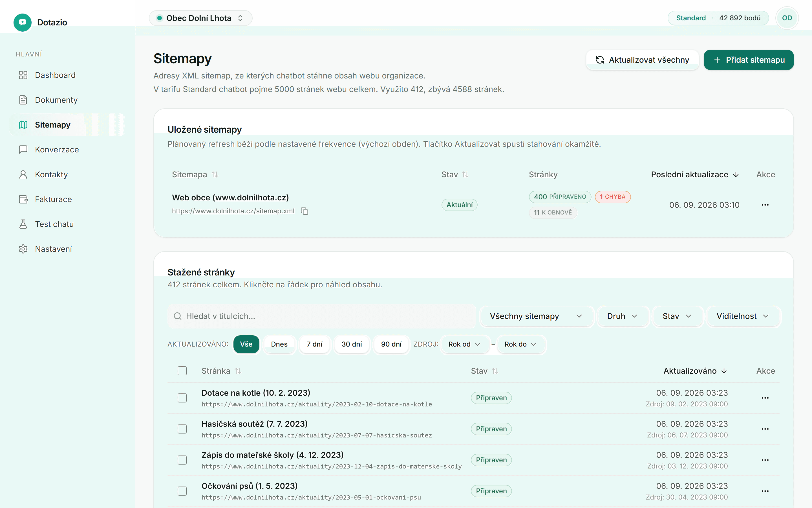
Task: Select the 7 dní update filter
Action: tap(314, 344)
